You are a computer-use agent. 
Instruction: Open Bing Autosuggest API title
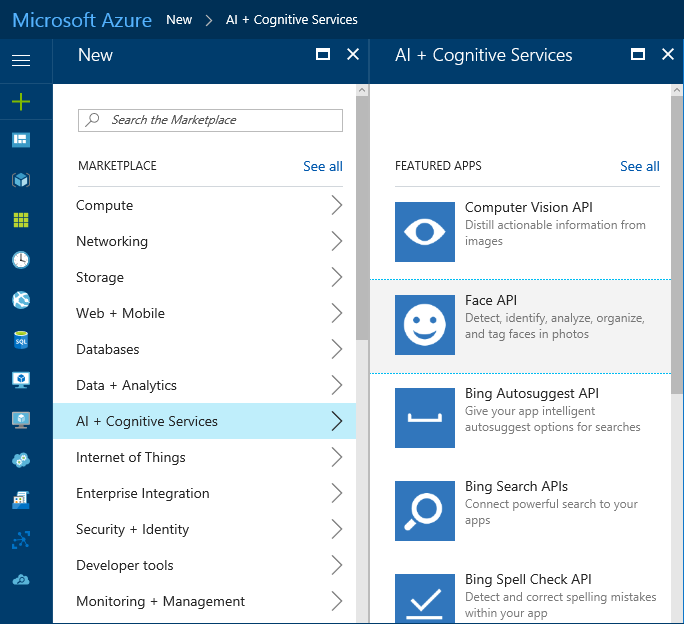click(x=532, y=393)
